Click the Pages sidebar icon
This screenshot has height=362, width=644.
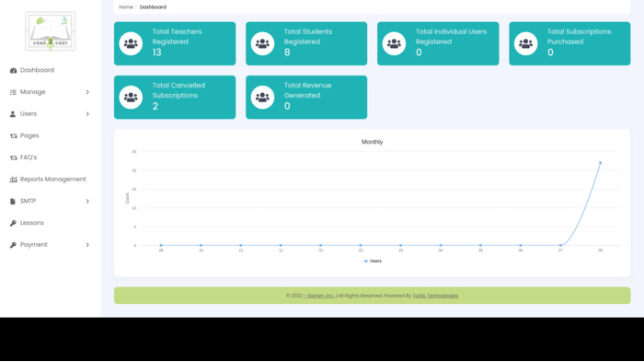(13, 135)
